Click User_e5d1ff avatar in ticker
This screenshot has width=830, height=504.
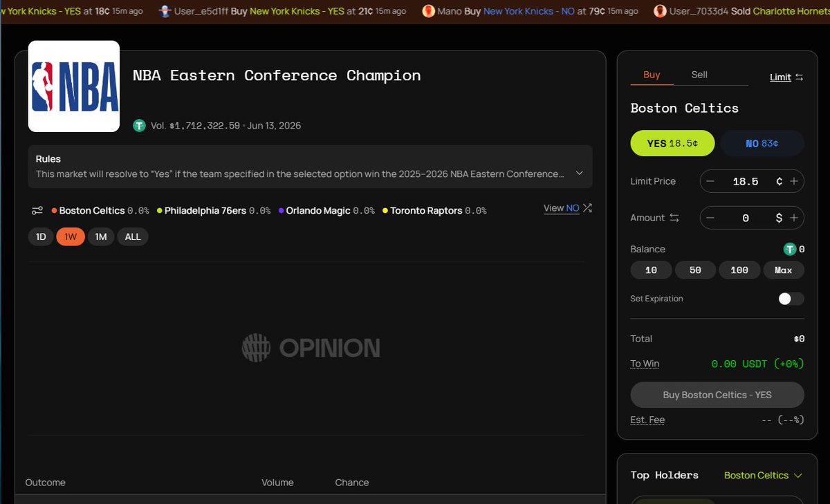tap(165, 12)
